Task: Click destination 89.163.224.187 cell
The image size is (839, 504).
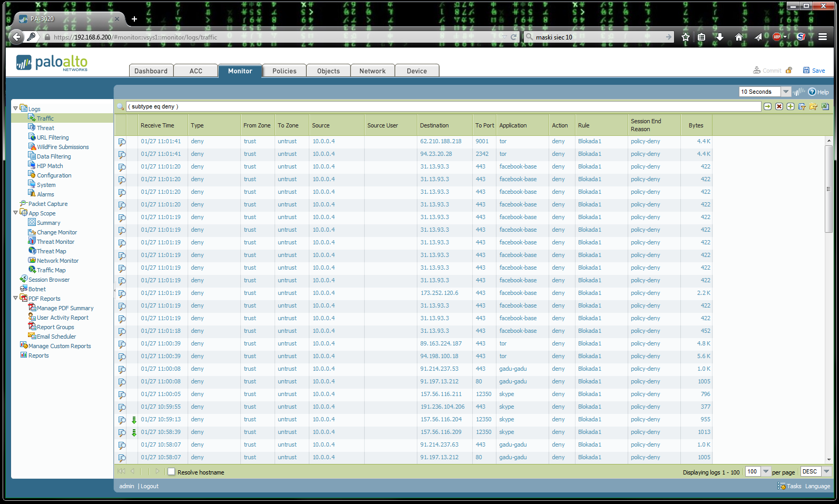Action: [x=441, y=344]
